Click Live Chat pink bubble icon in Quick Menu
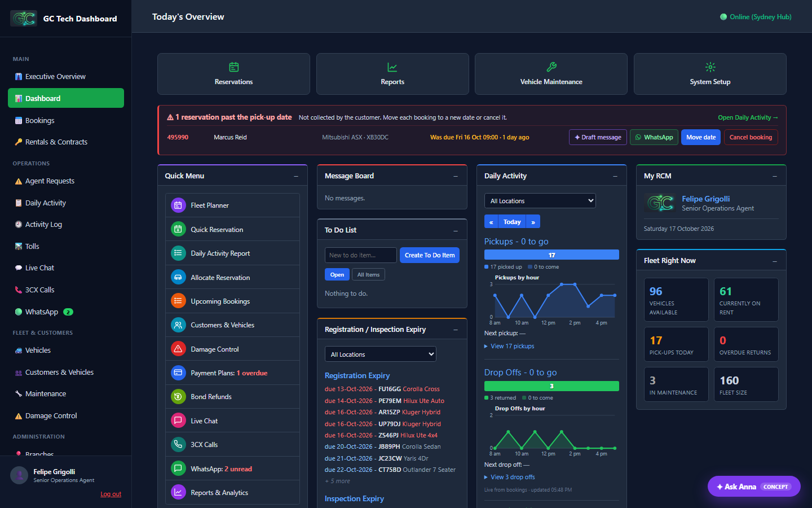The width and height of the screenshot is (812, 508). tap(178, 421)
